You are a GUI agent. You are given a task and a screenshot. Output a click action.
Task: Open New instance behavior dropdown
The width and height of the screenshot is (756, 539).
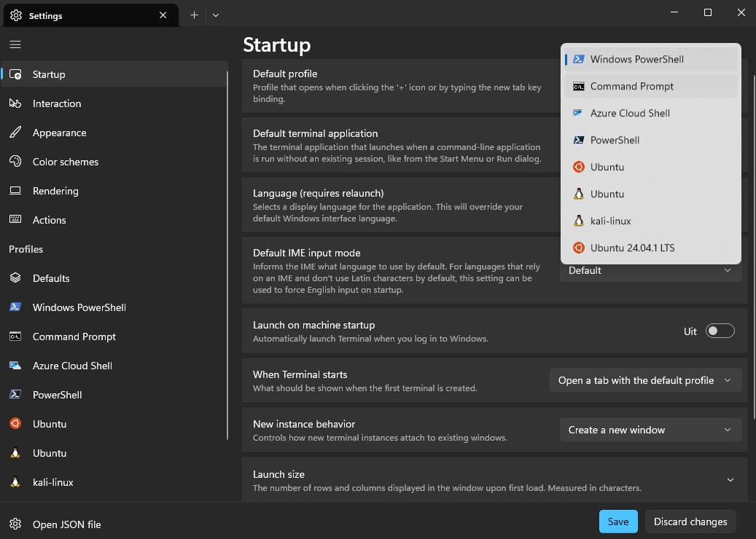click(x=650, y=430)
